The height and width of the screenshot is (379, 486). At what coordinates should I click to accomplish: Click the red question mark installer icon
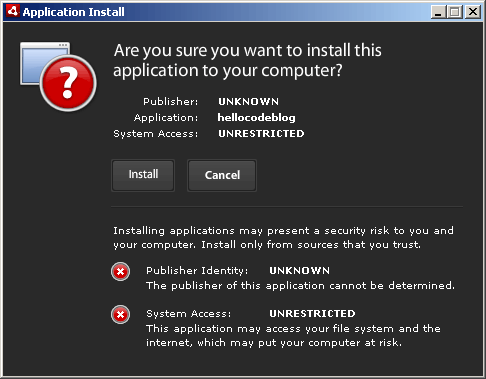pos(58,76)
